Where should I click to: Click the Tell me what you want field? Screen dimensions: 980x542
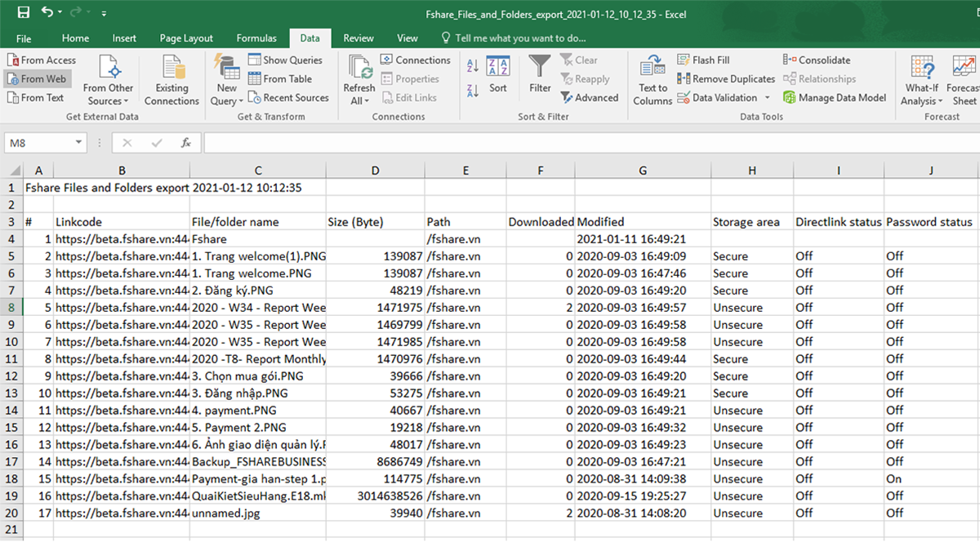point(519,38)
